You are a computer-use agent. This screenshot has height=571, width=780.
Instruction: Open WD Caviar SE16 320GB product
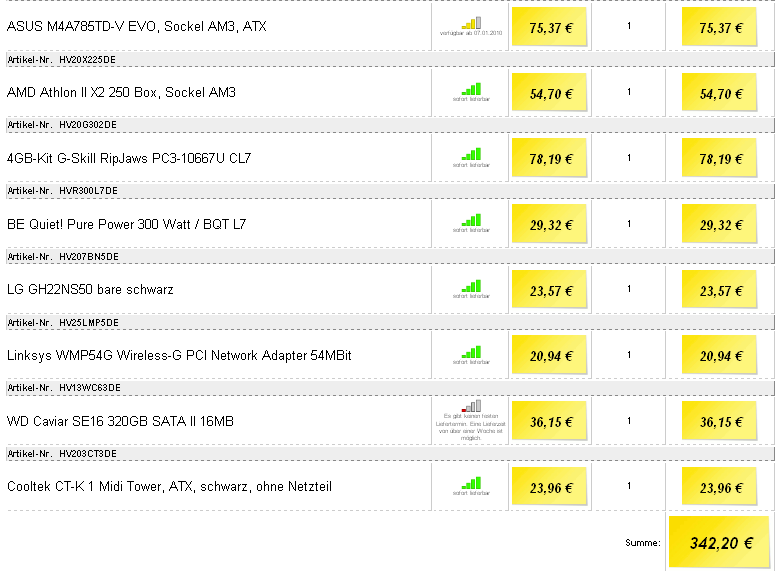coord(120,421)
